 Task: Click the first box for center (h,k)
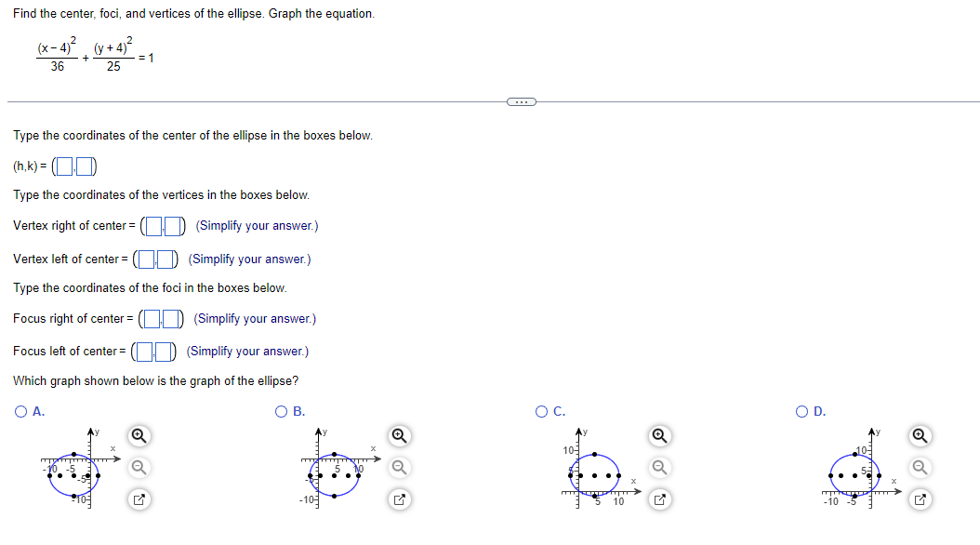click(67, 165)
